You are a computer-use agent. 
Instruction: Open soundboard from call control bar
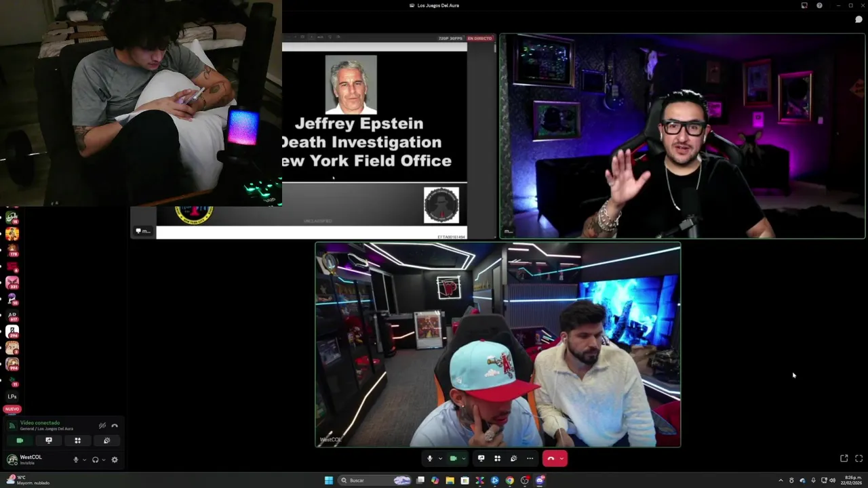point(513,458)
